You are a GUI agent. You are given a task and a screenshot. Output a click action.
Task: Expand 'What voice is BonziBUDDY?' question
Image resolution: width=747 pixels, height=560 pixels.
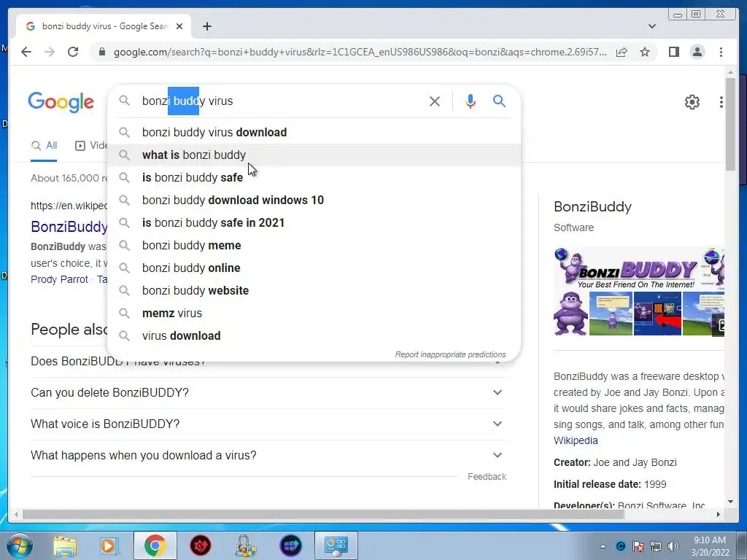pos(268,424)
